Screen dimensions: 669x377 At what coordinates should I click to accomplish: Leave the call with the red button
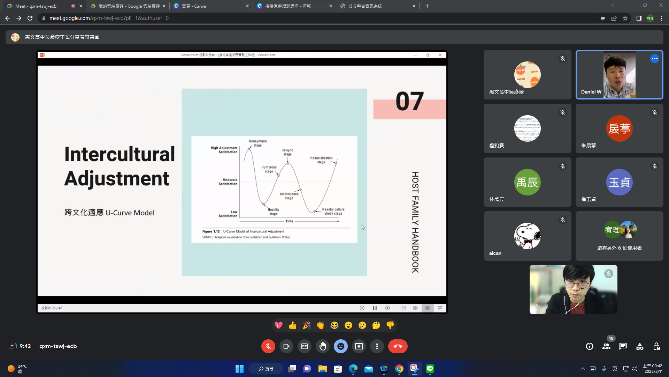(x=398, y=346)
